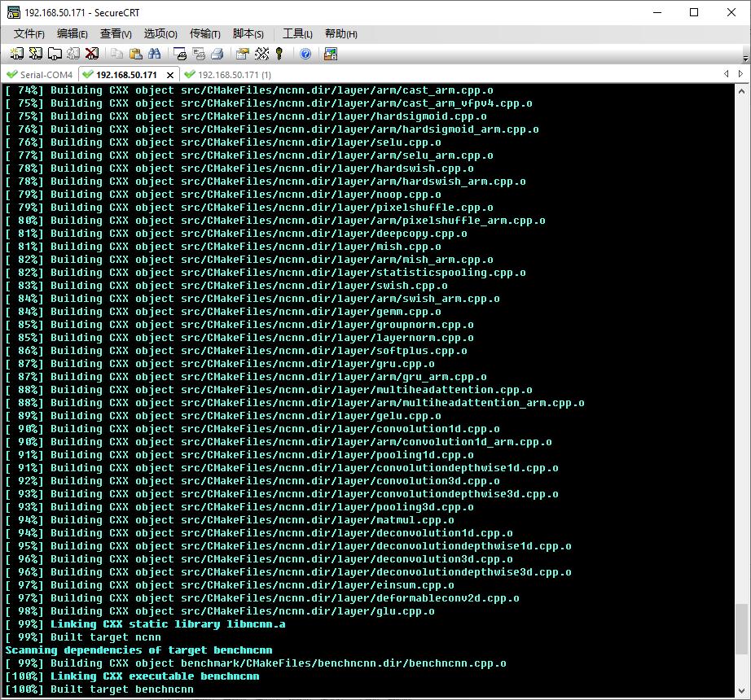Switch to the 192.168.50.171 (1) tab
The width and height of the screenshot is (751, 700).
223,75
